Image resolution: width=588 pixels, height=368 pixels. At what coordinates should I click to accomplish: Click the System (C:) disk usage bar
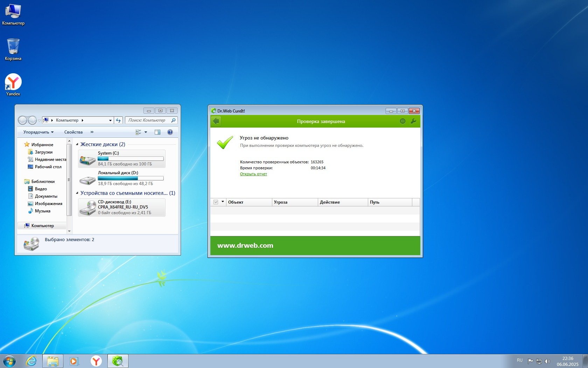131,159
